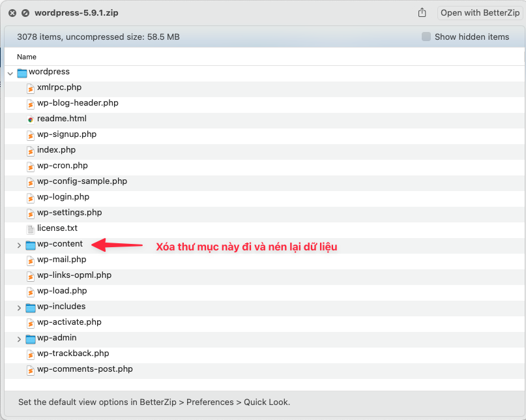The height and width of the screenshot is (420, 526).
Task: Select xmlrpc.php file name
Action: coord(59,87)
